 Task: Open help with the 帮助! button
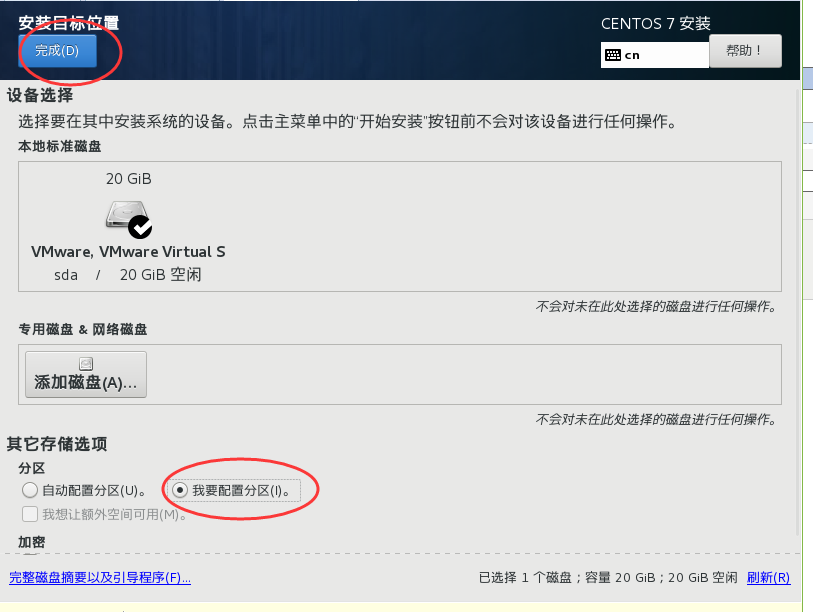point(745,51)
